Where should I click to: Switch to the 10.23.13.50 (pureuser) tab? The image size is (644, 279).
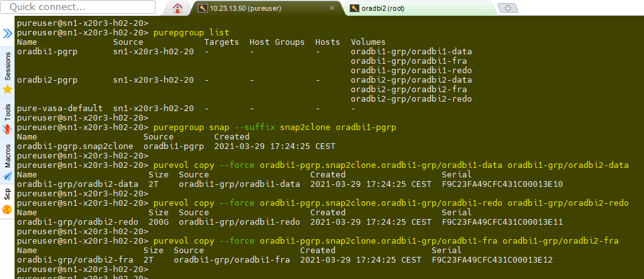pyautogui.click(x=265, y=8)
